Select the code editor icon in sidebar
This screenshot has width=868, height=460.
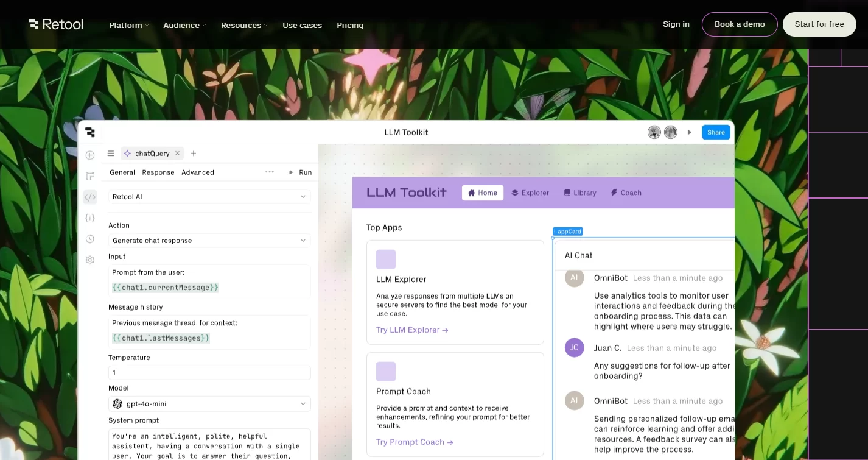click(90, 197)
